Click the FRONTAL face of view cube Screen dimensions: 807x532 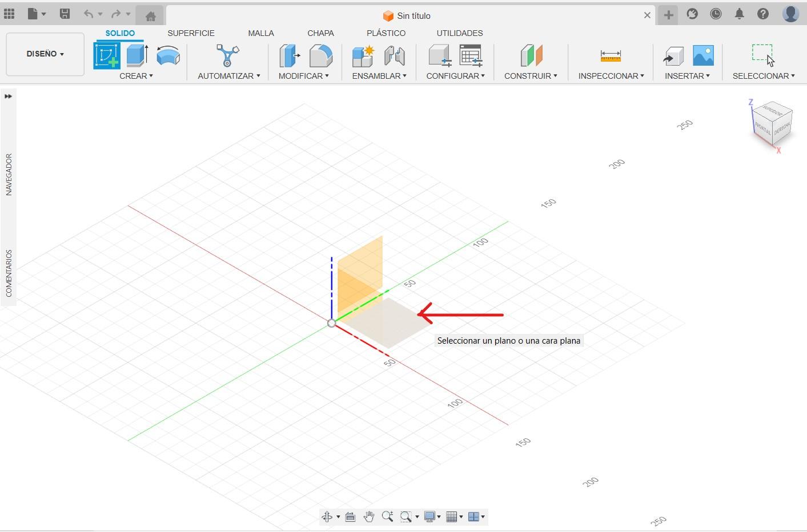pos(763,128)
